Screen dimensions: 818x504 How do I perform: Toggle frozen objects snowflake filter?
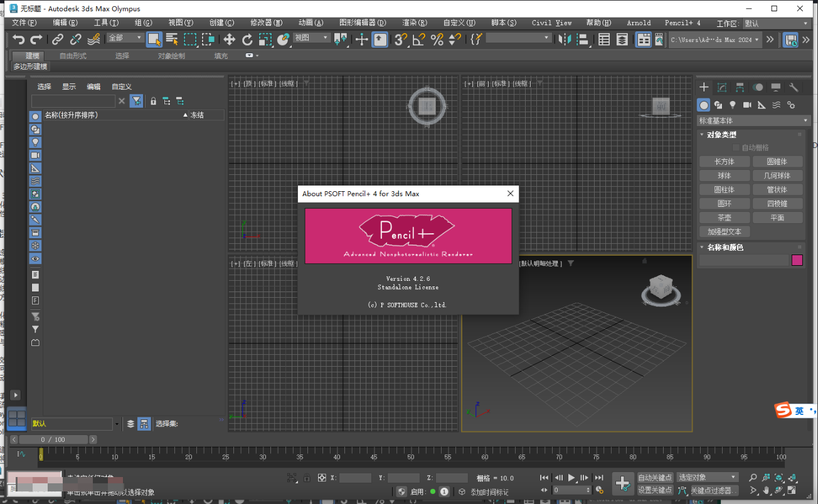pyautogui.click(x=35, y=245)
